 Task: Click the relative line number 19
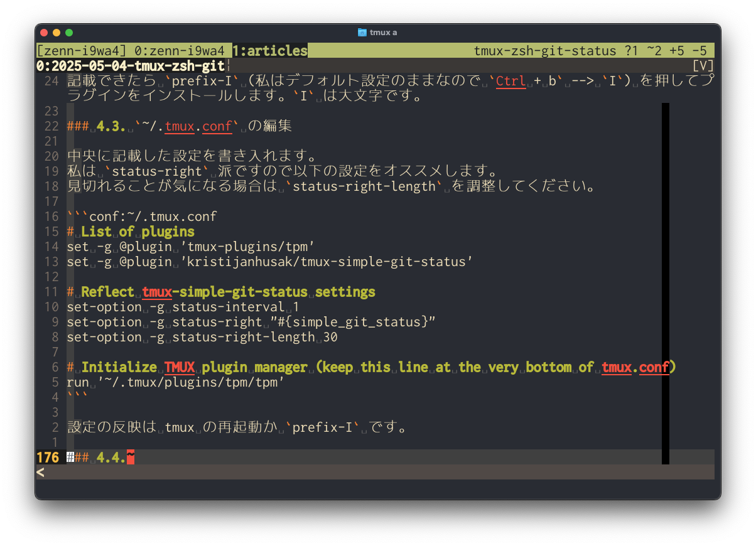click(51, 171)
